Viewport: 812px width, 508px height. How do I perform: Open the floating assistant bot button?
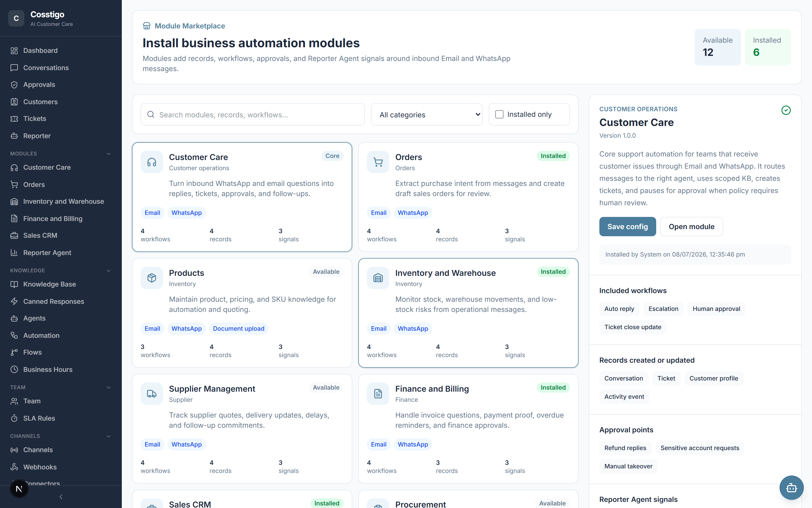791,487
